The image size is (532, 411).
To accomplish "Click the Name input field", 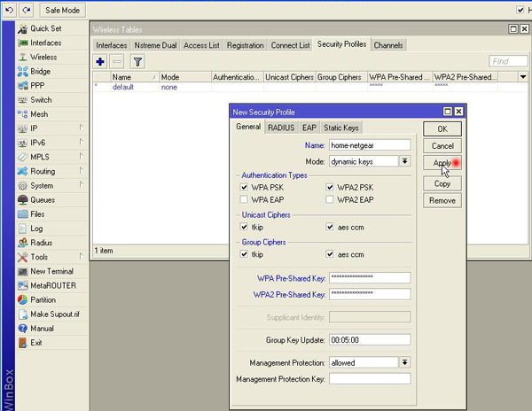I will [x=370, y=145].
